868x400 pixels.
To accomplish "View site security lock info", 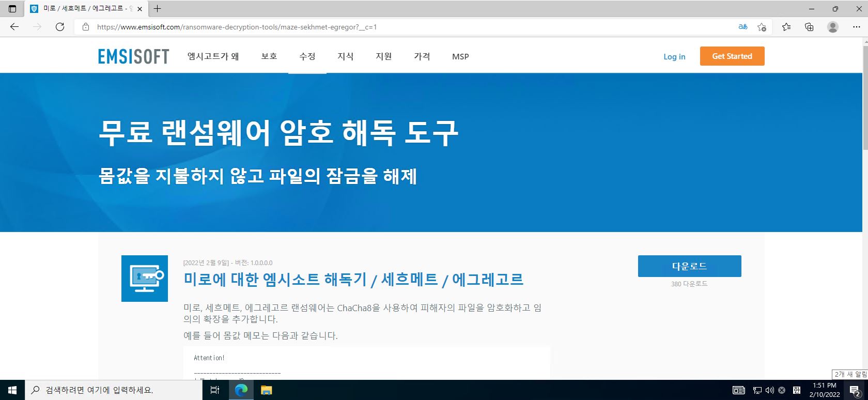I will click(x=86, y=27).
